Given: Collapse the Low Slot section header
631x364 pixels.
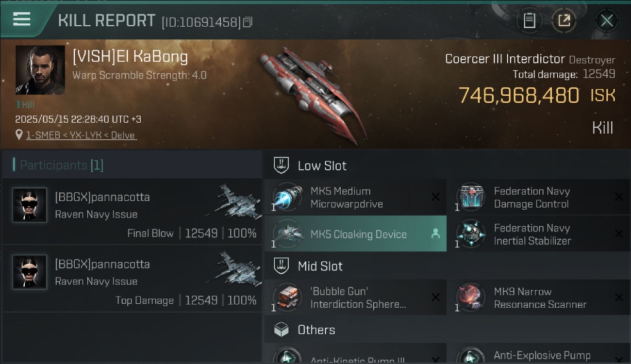Looking at the screenshot, I should [x=448, y=165].
